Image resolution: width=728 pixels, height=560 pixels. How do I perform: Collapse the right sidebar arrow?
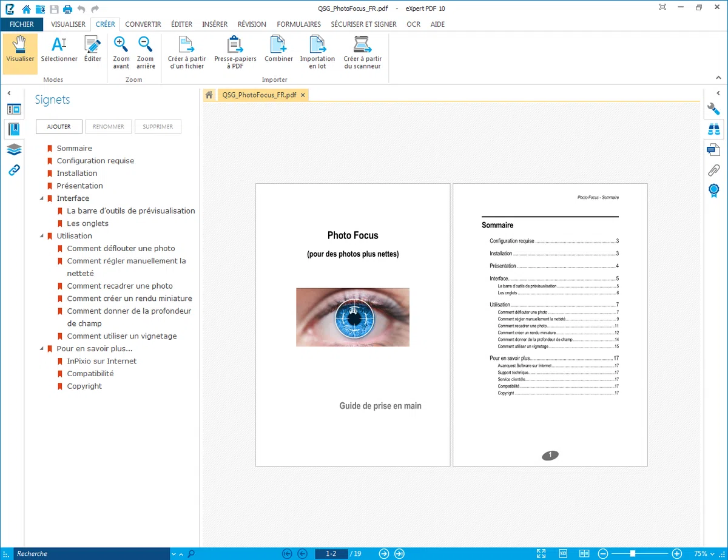(x=719, y=93)
